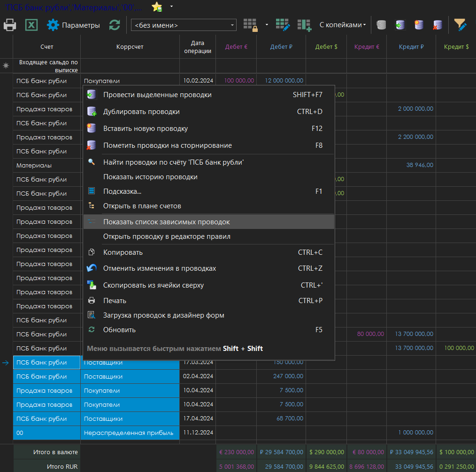Viewport: 476px width, 472px height.
Task: Click the post-to-database icon with green arrow
Action: click(399, 25)
